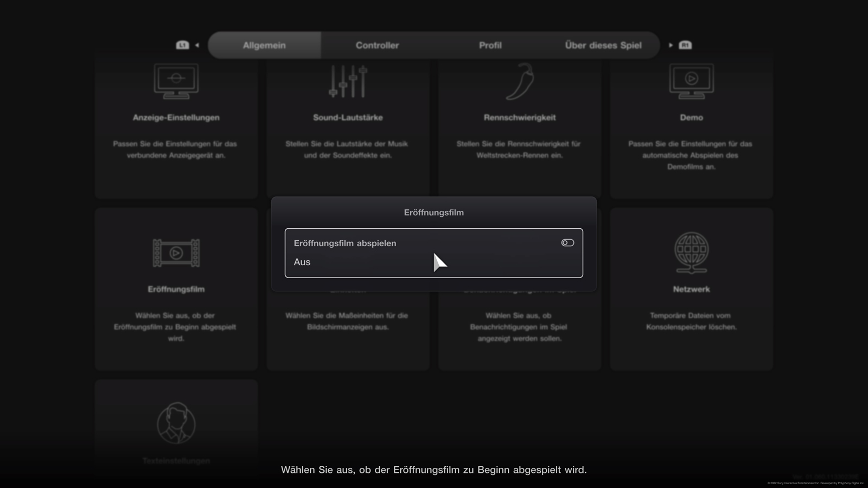Screen dimensions: 868x488
Task: Select the Demo card title
Action: tap(691, 118)
